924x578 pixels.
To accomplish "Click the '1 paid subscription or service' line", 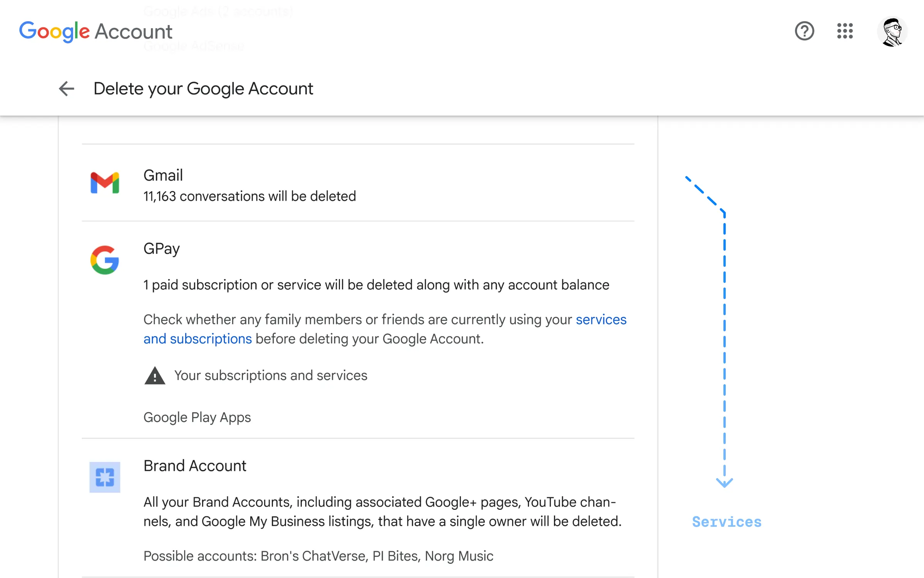I will click(376, 285).
